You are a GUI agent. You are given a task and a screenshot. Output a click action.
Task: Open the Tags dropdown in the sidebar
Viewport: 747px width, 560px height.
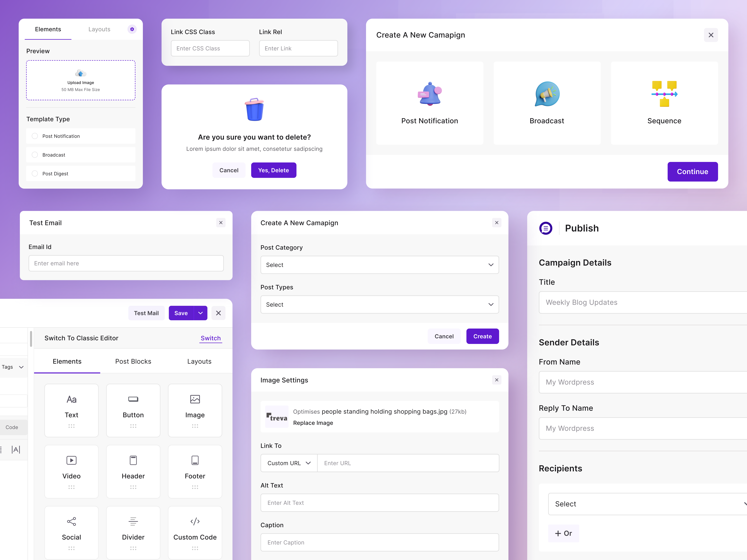(x=13, y=367)
